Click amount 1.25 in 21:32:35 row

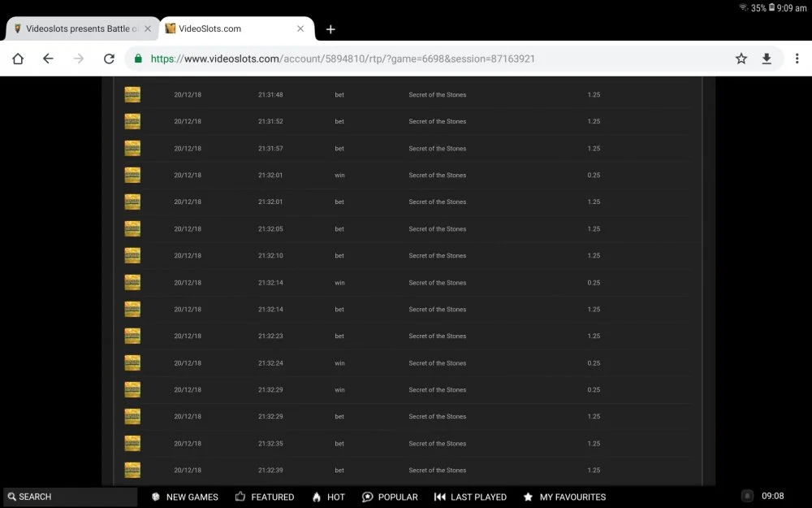[594, 443]
